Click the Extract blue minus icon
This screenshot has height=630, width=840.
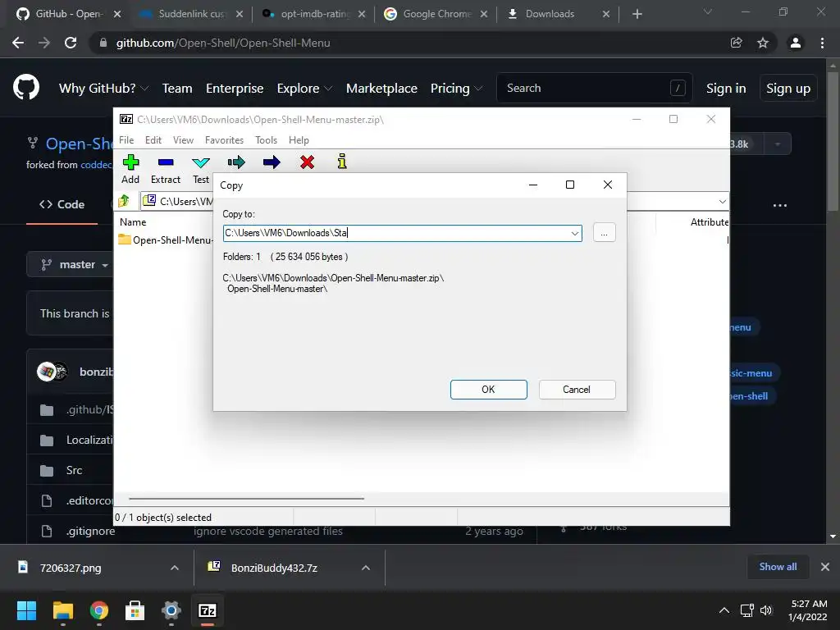(x=166, y=162)
